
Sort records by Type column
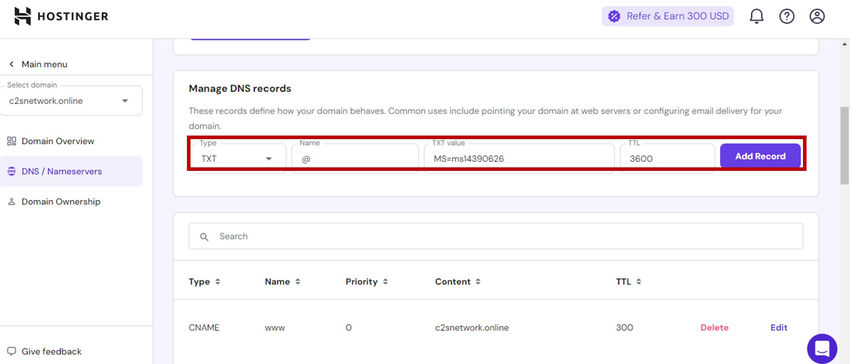pos(204,282)
